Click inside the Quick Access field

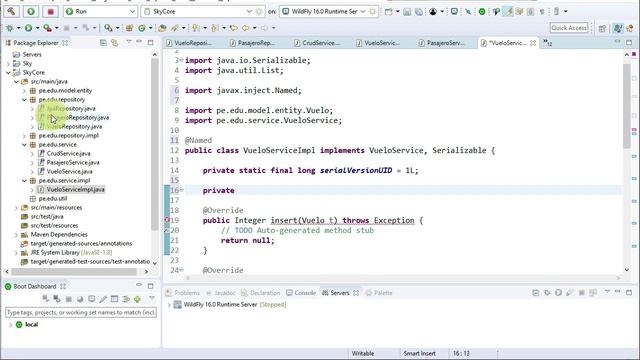point(569,28)
